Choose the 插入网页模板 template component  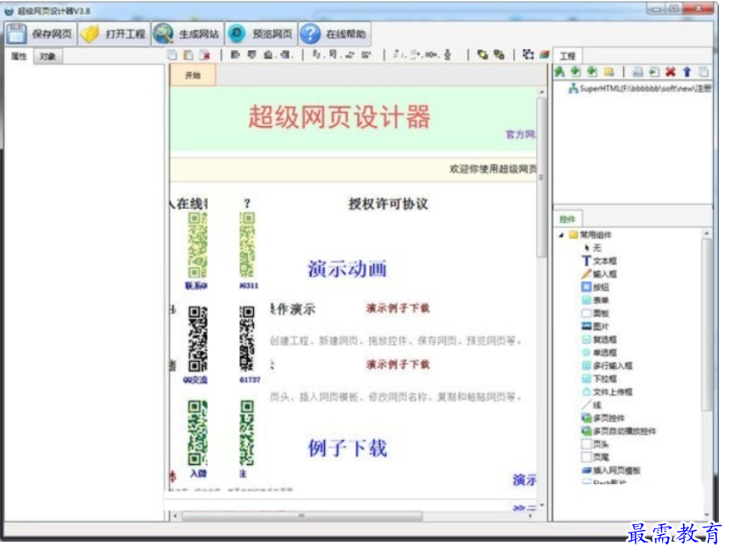coord(611,470)
